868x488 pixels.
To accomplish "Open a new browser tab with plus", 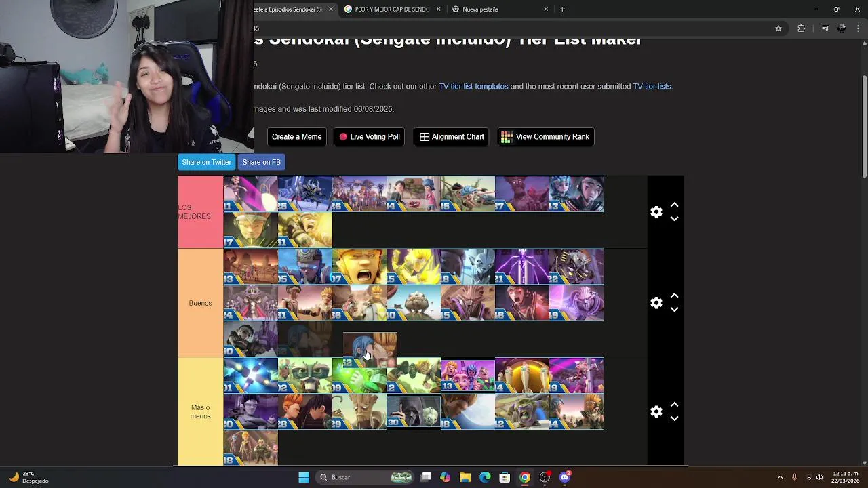I will point(562,9).
